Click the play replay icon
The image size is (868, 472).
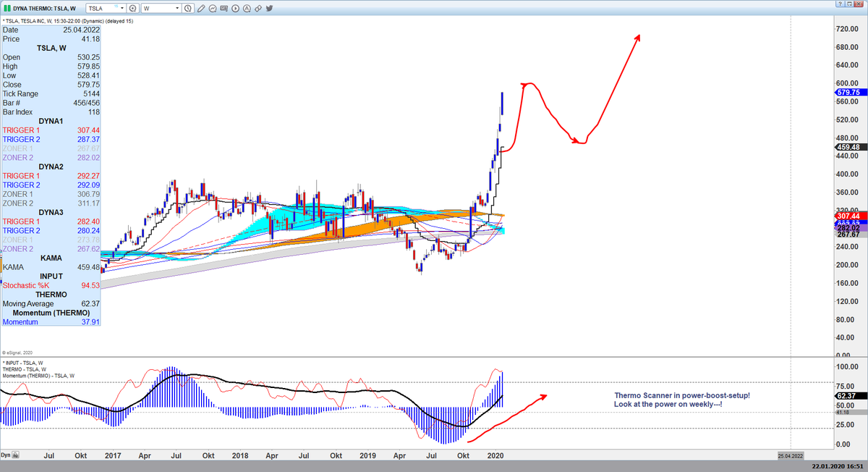coord(235,9)
